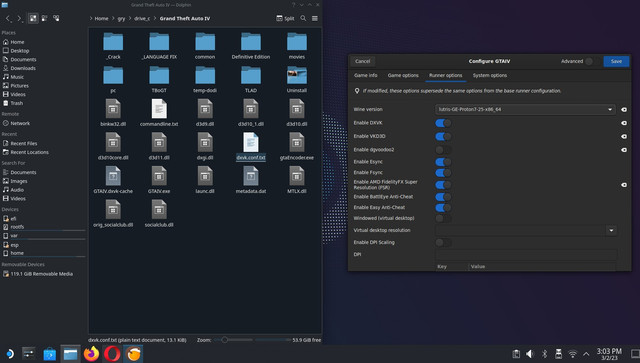Toggle the Enable DXVK switch
This screenshot has width=640, height=363.
click(x=443, y=123)
